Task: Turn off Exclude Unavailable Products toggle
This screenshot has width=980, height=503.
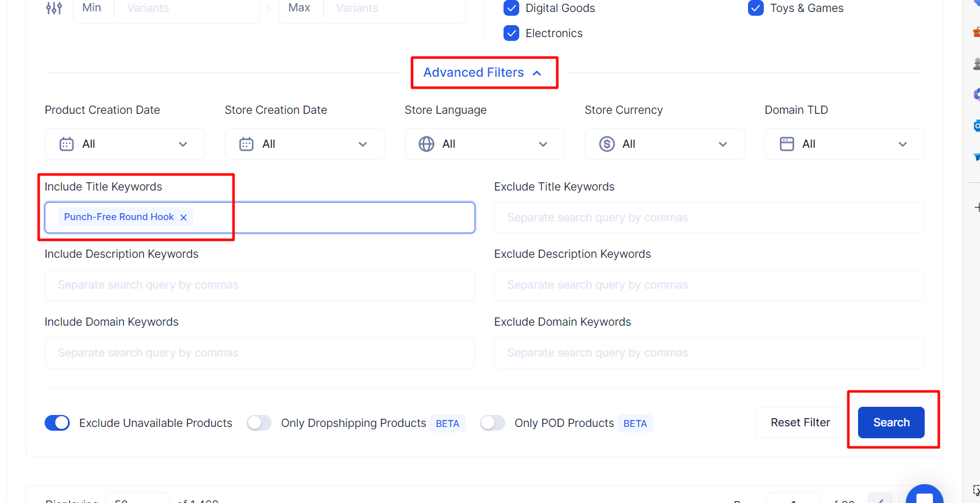Action: [57, 423]
